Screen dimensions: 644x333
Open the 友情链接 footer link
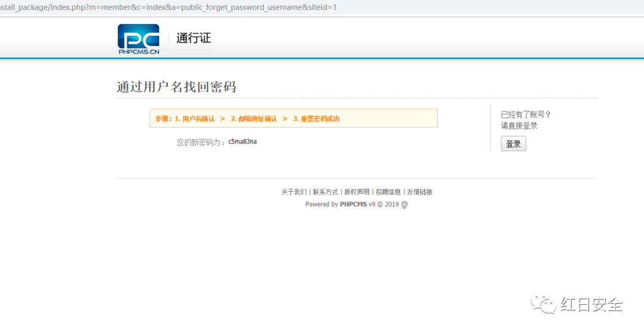click(420, 192)
